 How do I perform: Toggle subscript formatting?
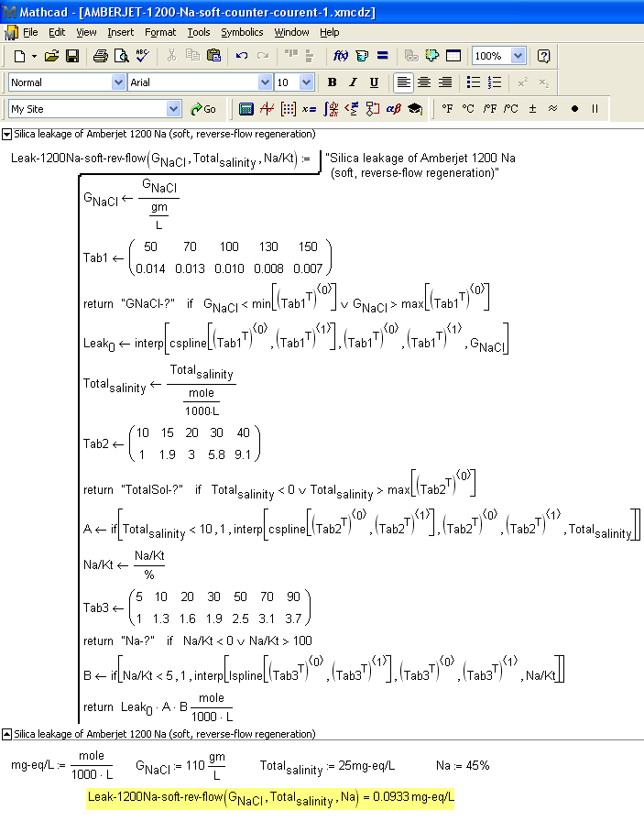[544, 82]
